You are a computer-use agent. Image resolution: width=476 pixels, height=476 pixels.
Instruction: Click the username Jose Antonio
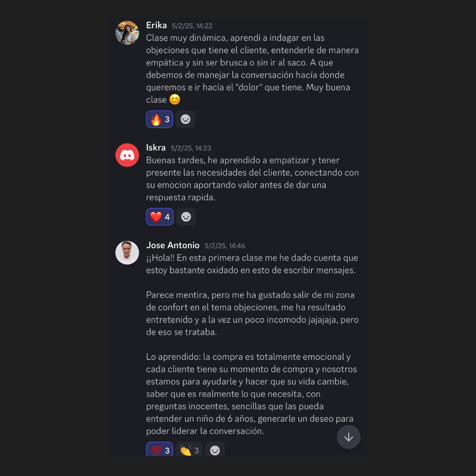(x=173, y=245)
